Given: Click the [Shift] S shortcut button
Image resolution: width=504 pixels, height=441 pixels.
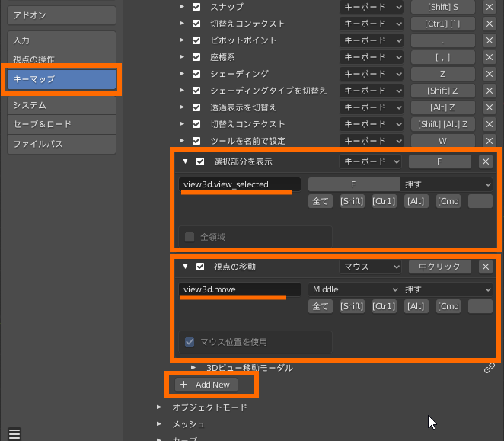Looking at the screenshot, I should pyautogui.click(x=443, y=7).
